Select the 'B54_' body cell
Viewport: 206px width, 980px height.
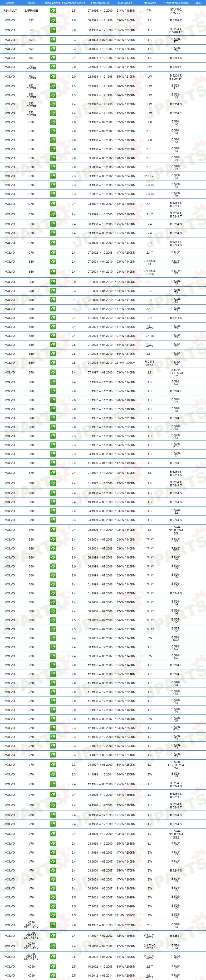tap(149, 11)
